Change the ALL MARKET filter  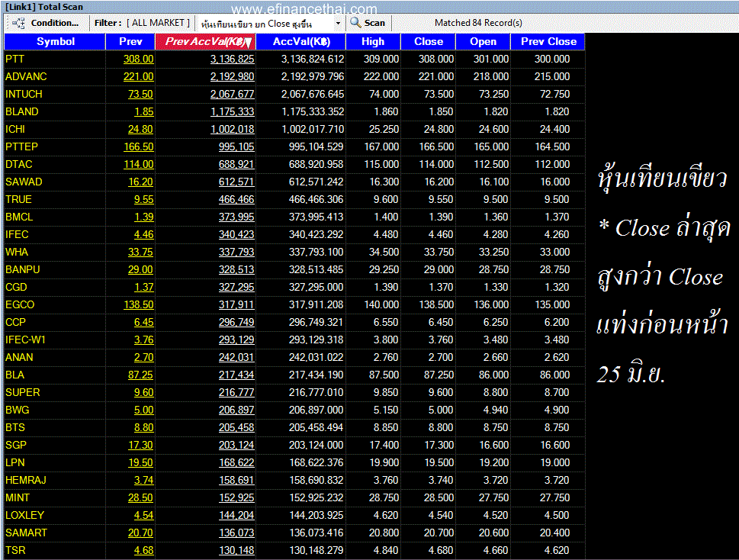tap(159, 23)
